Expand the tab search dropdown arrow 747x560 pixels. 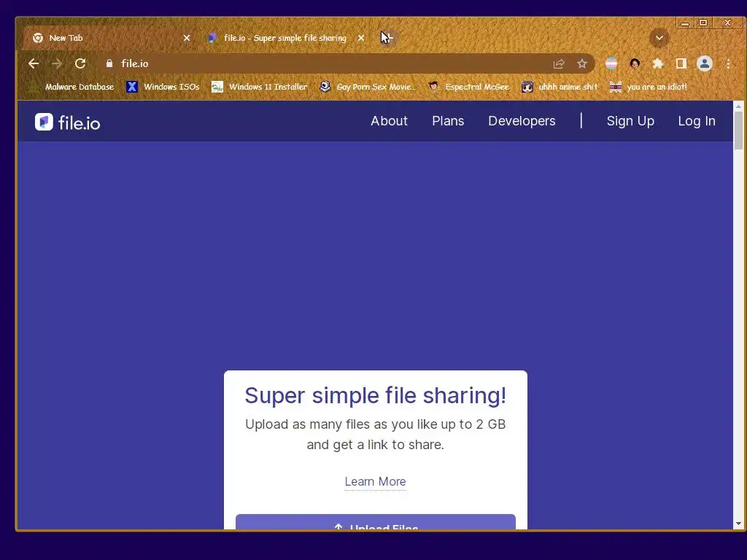coord(659,38)
